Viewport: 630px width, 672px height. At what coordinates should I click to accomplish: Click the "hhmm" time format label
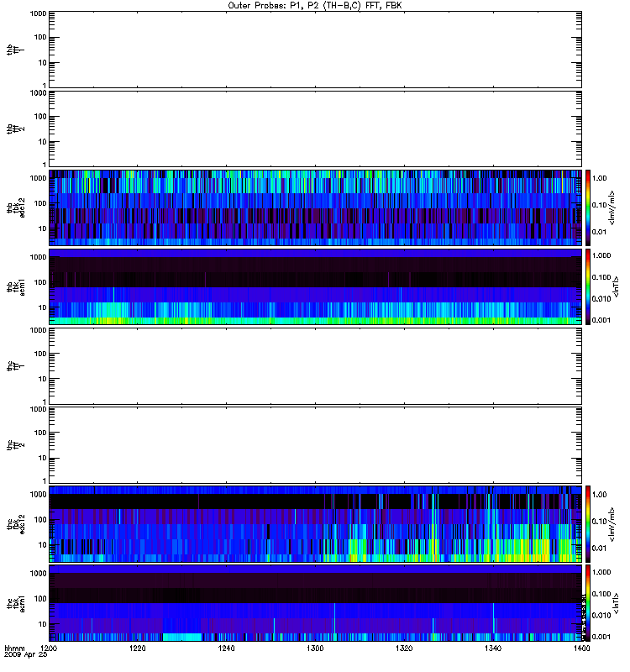(x=14, y=648)
